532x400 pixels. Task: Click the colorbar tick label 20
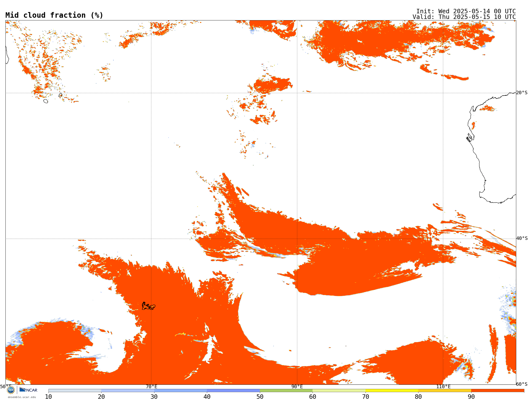pyautogui.click(x=101, y=397)
